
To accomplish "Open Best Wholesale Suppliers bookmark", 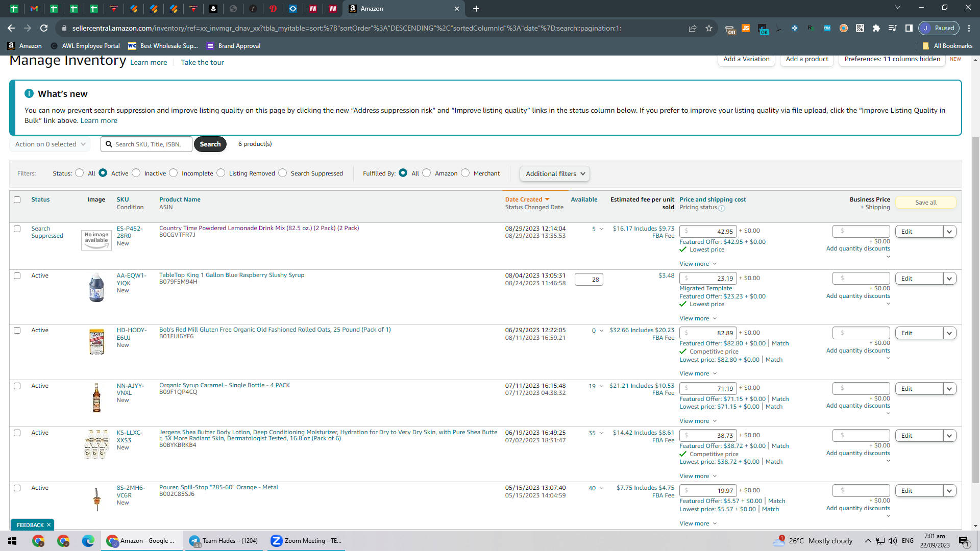I will pos(163,46).
